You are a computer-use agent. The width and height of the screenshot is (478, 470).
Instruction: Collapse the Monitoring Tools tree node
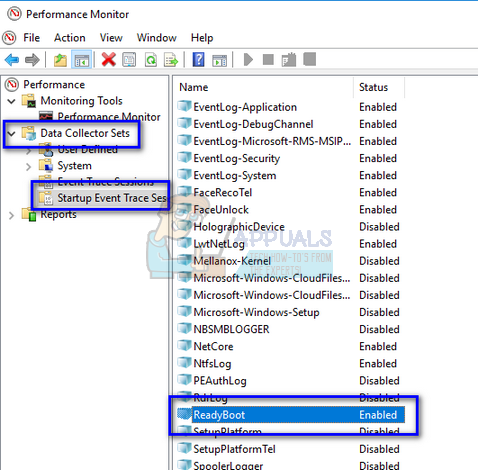11,101
